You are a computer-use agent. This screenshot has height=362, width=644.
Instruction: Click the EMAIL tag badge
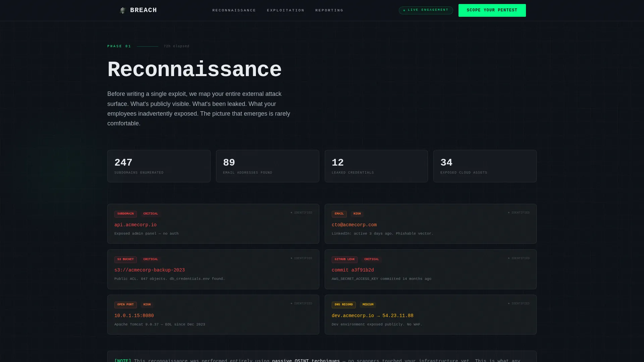339,214
